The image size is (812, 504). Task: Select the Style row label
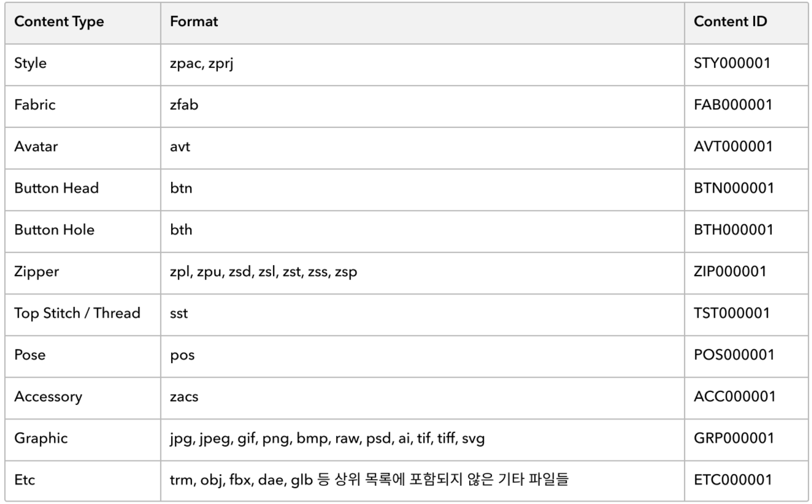click(30, 63)
